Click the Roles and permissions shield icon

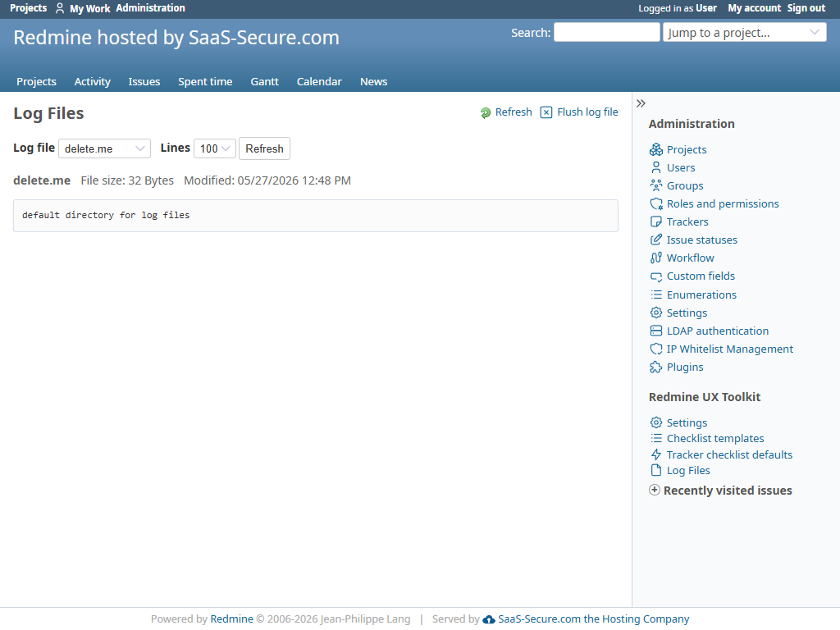pyautogui.click(x=655, y=203)
